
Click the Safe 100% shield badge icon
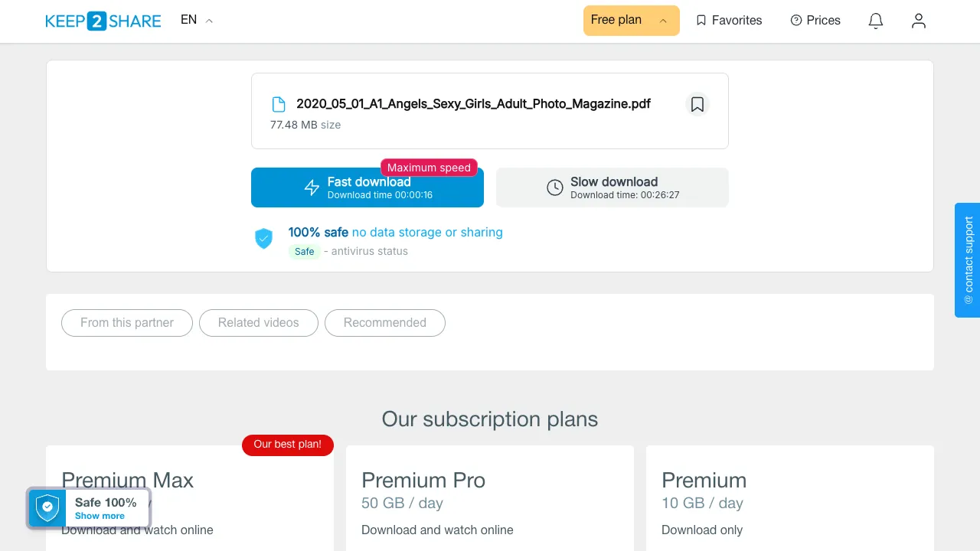click(47, 508)
